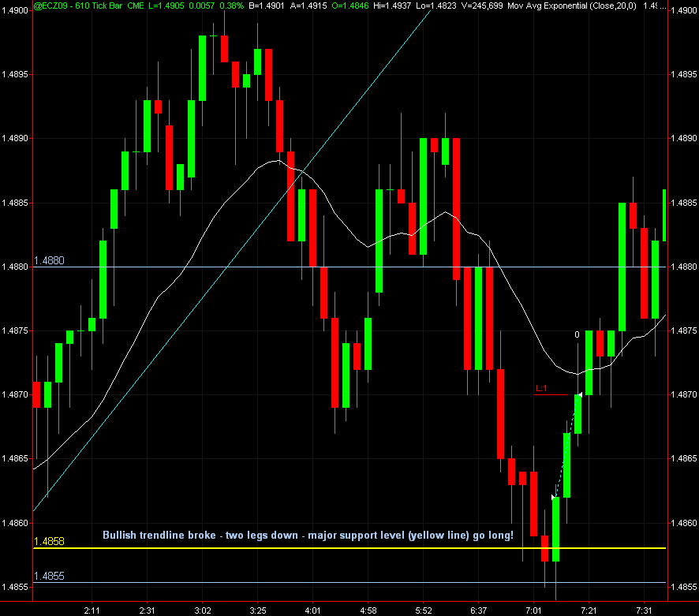The height and width of the screenshot is (616, 699).
Task: Click the O=1.4846 open price readout
Action: click(350, 6)
